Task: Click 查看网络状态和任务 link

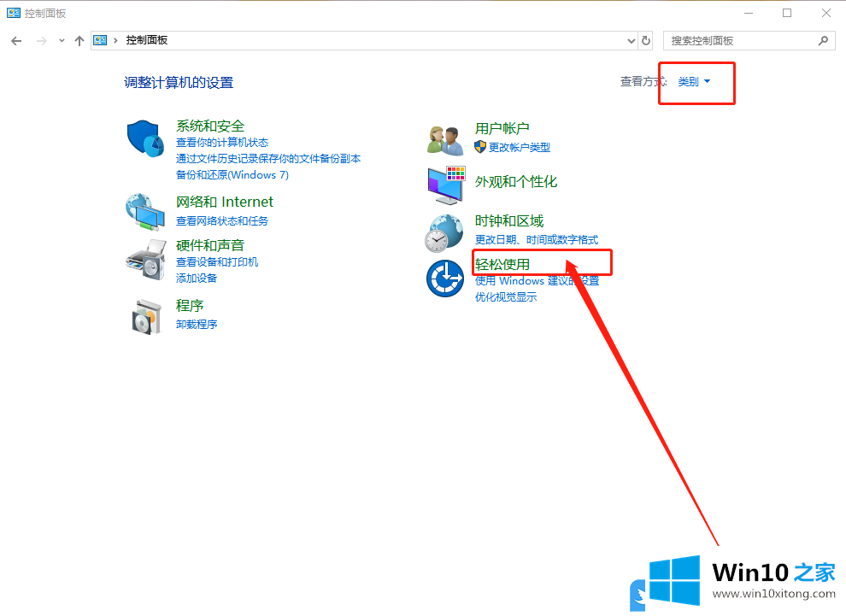Action: pos(222,220)
